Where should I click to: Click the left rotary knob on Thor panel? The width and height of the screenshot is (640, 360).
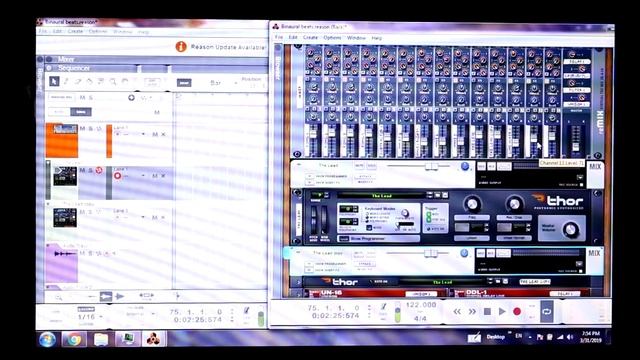tap(471, 204)
